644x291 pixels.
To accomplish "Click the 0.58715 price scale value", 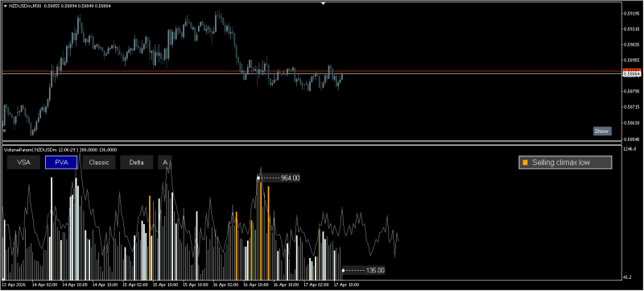I will (632, 107).
